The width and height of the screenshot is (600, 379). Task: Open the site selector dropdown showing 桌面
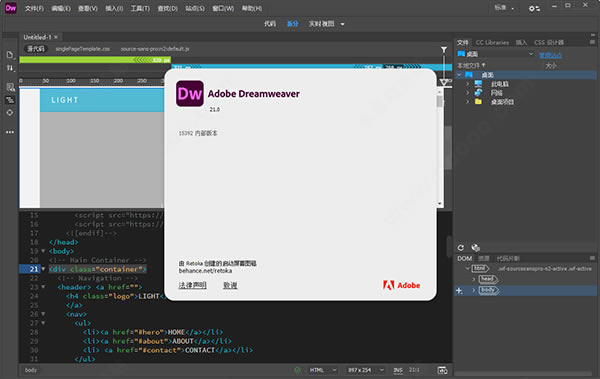[x=496, y=54]
